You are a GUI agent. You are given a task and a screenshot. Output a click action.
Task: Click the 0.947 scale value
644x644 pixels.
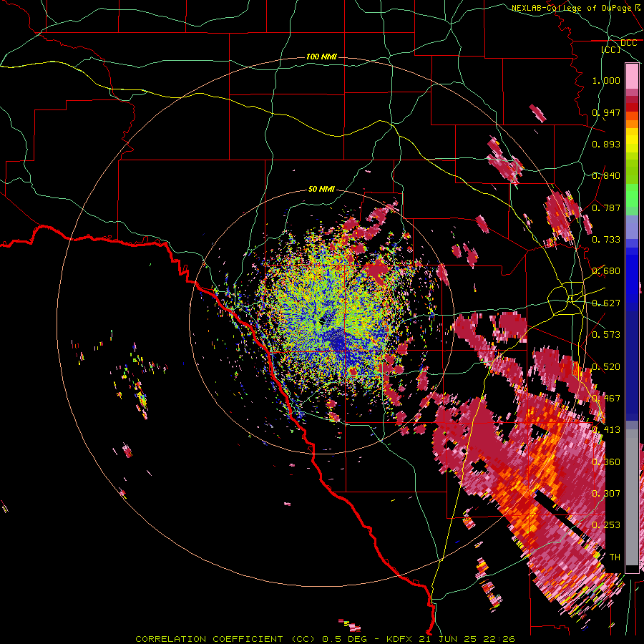click(606, 112)
